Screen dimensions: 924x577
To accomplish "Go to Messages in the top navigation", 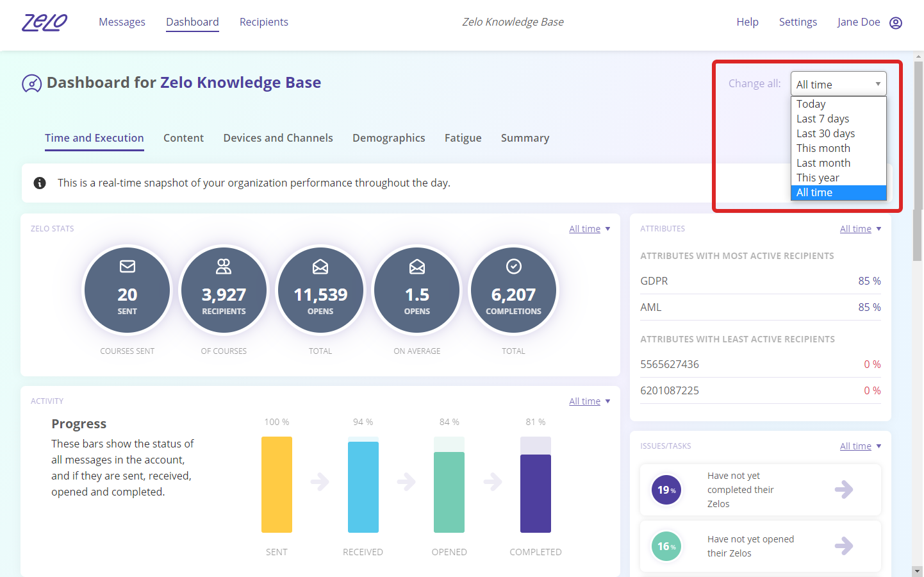I will (x=122, y=22).
